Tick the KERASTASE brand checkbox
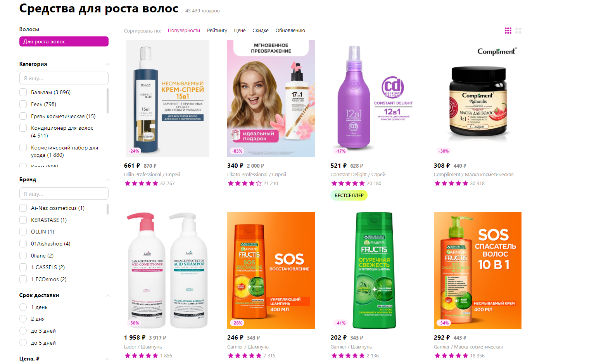The height and width of the screenshot is (364, 594). [x=23, y=220]
